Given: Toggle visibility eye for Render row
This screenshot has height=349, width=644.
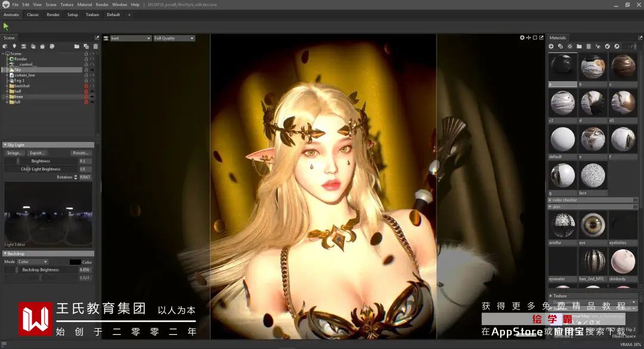Looking at the screenshot, I should coord(92,59).
